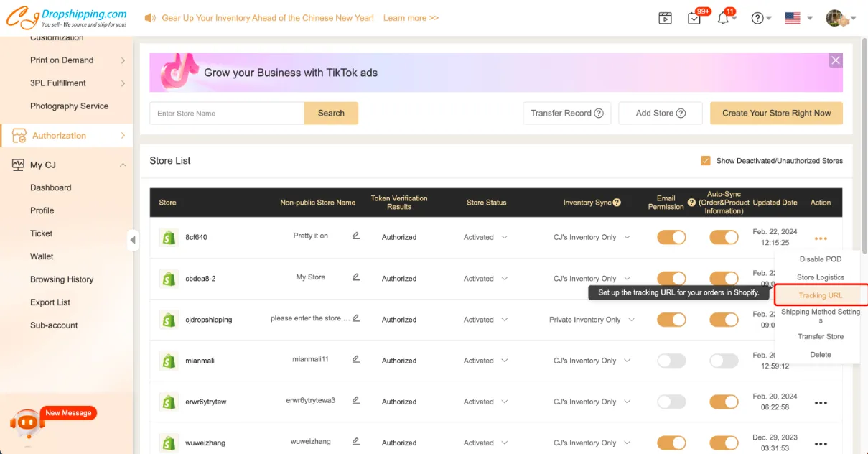The image size is (868, 454).
Task: Open notifications bell icon
Action: [723, 19]
